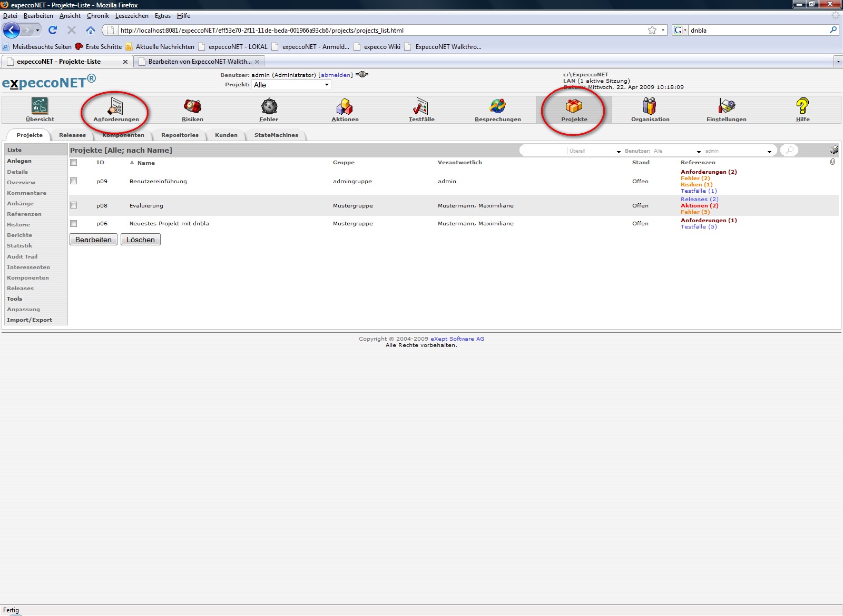Open the Einstellungen icon
Viewport: 843px width, 616px height.
coord(726,106)
